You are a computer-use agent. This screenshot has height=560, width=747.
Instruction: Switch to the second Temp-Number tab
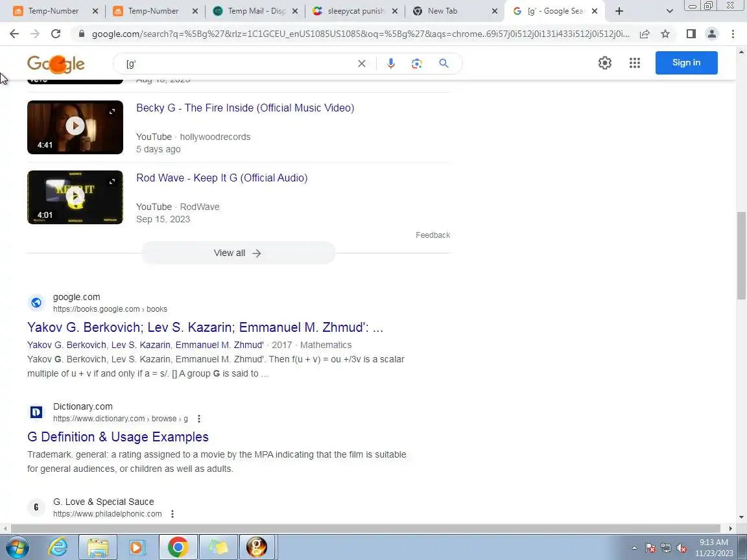pos(154,11)
